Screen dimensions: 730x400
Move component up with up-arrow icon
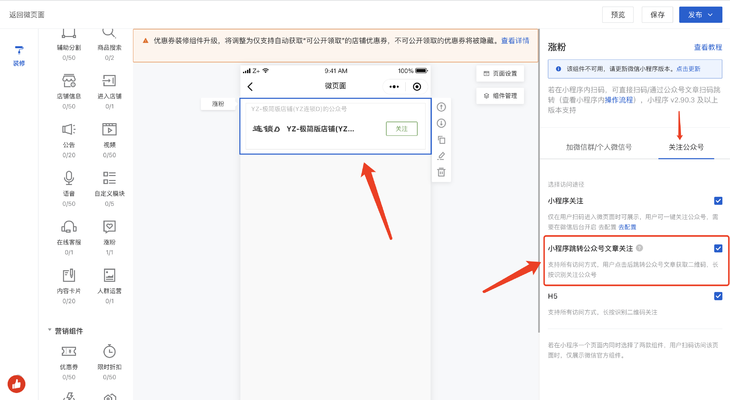[441, 107]
